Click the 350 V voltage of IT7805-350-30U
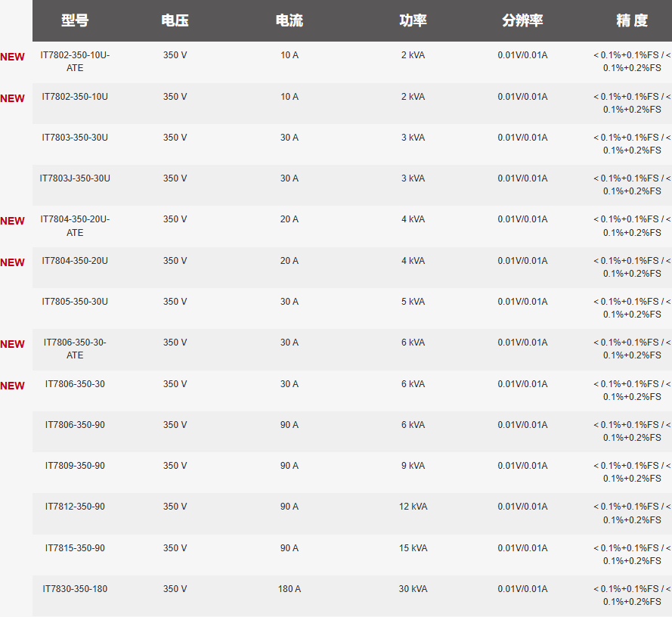 (175, 302)
